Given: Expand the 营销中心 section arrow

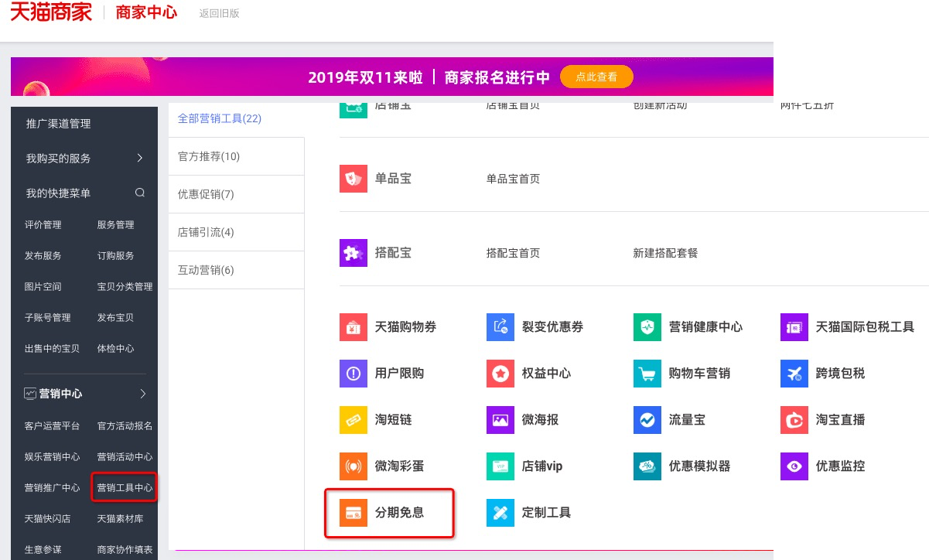Looking at the screenshot, I should (x=142, y=394).
